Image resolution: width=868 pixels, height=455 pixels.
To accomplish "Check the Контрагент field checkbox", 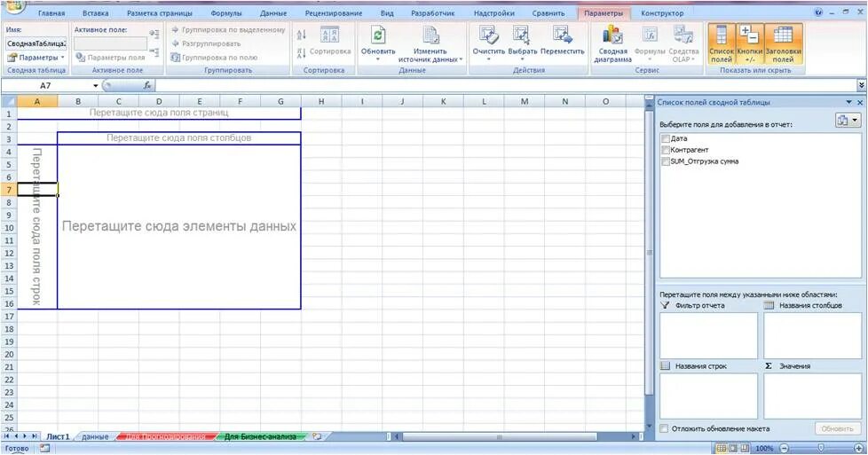I will point(666,150).
